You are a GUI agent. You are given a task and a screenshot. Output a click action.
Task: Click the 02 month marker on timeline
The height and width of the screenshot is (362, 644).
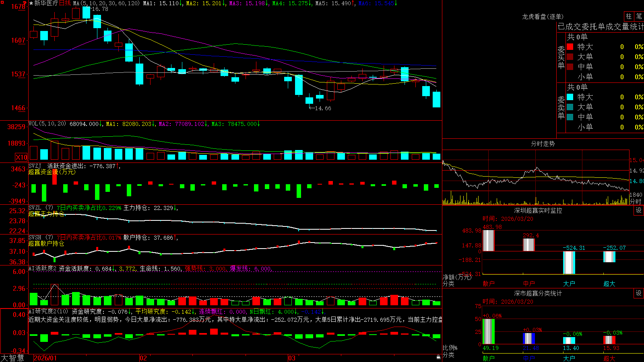pos(143,358)
